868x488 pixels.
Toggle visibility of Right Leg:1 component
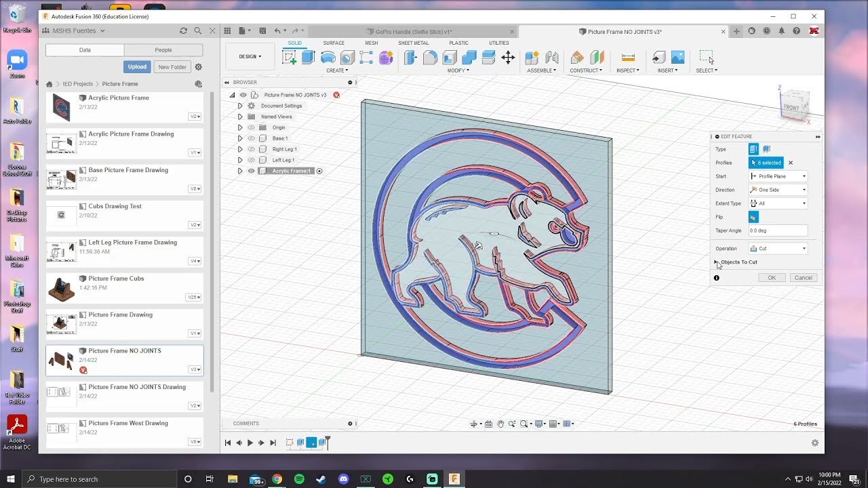click(x=251, y=149)
